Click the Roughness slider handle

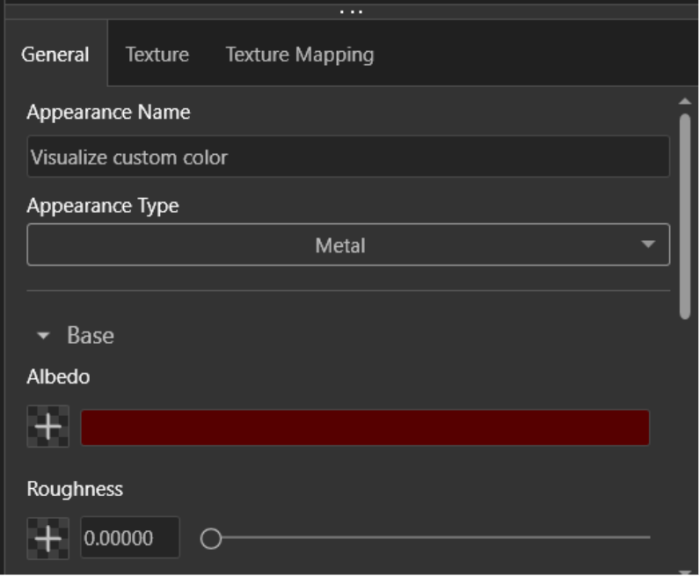[210, 539]
